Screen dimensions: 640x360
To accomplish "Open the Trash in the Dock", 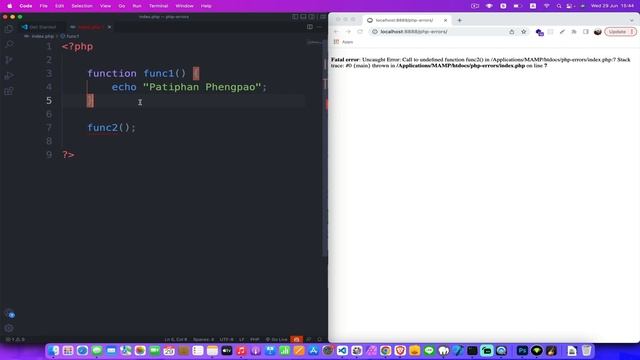I will coord(587,350).
